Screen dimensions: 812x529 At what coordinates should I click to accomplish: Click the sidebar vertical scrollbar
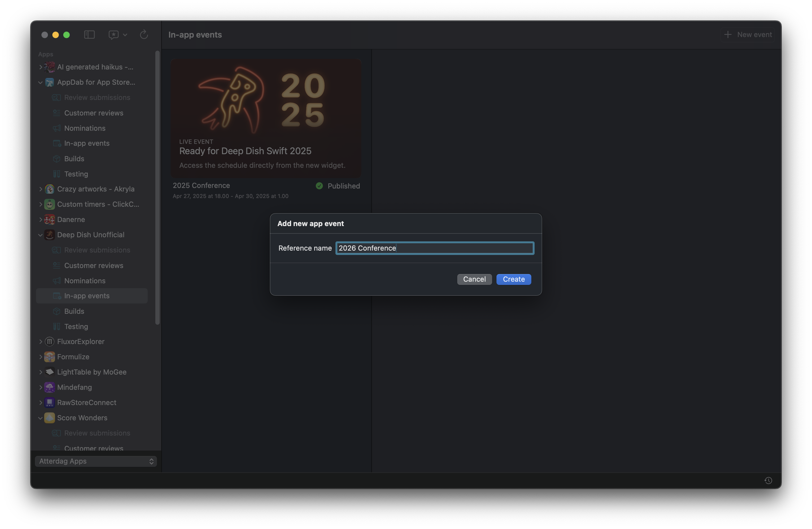157,188
